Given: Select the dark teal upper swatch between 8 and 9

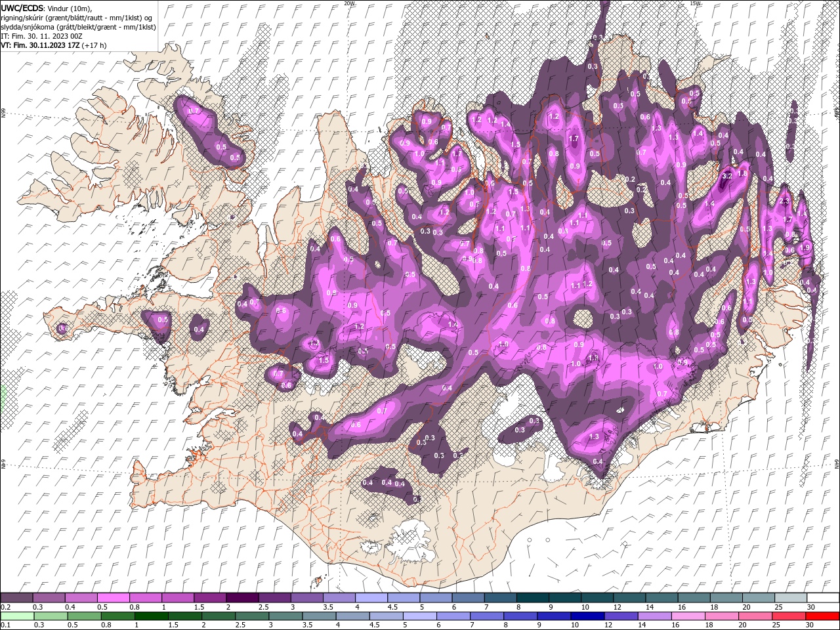Looking at the screenshot, I should tap(534, 598).
